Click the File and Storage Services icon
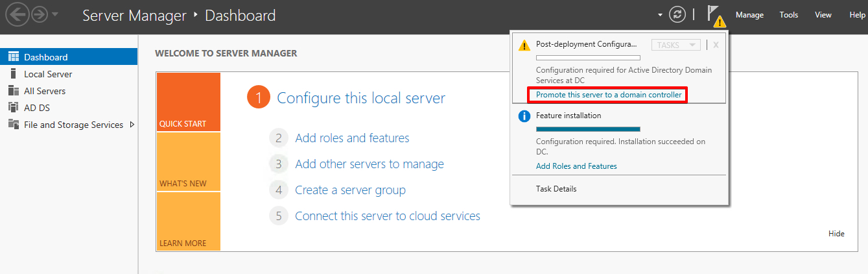Screen dimensions: 868x274 (13, 125)
